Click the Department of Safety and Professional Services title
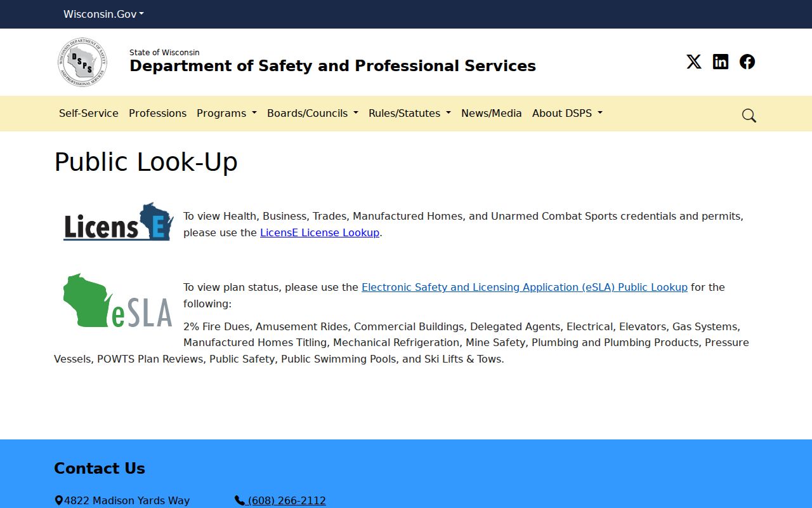812x508 pixels. [332, 66]
